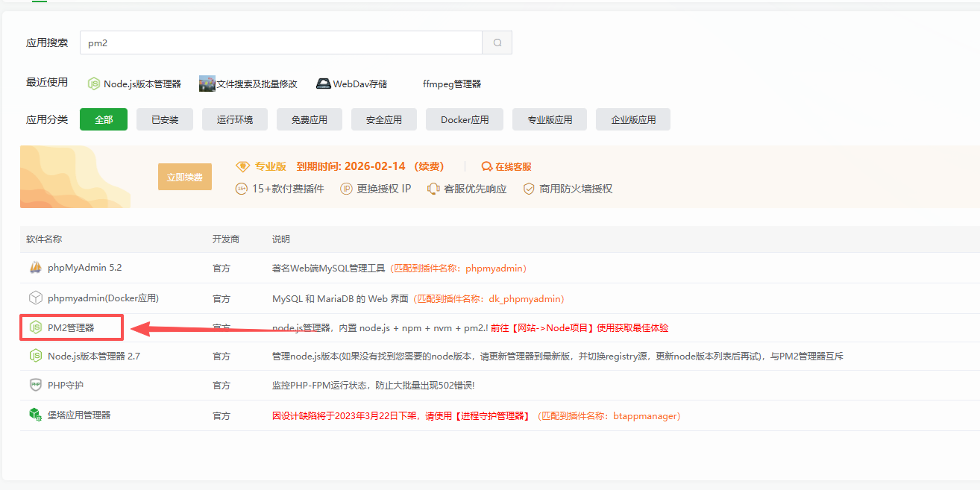Viewport: 980px width, 490px height.
Task: Select the 安全应用 category tab
Action: (384, 119)
